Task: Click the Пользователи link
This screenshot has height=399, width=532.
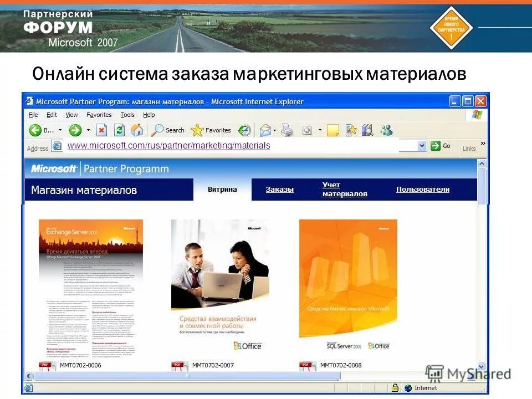Action: (x=423, y=189)
